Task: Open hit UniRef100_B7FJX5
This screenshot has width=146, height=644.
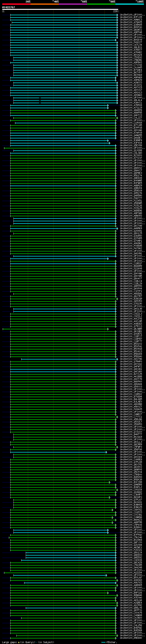Action: [131, 18]
